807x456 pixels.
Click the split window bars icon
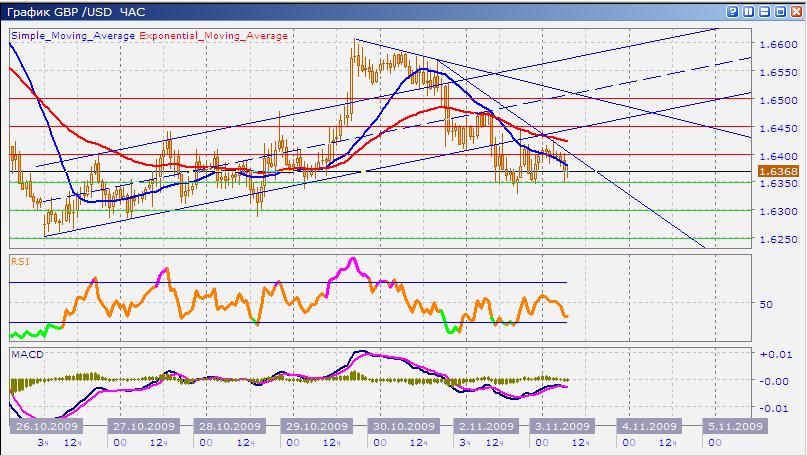[749, 11]
